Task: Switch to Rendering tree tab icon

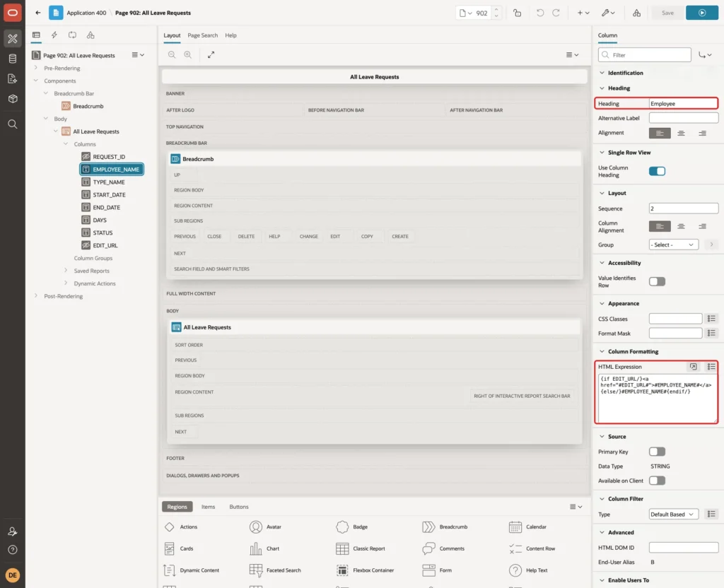Action: pyautogui.click(x=36, y=35)
